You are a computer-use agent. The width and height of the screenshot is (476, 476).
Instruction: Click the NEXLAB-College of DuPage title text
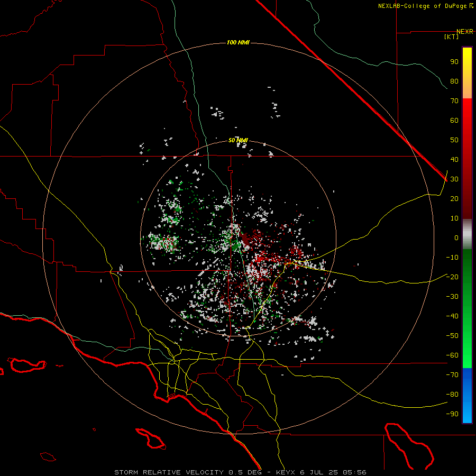coord(425,6)
